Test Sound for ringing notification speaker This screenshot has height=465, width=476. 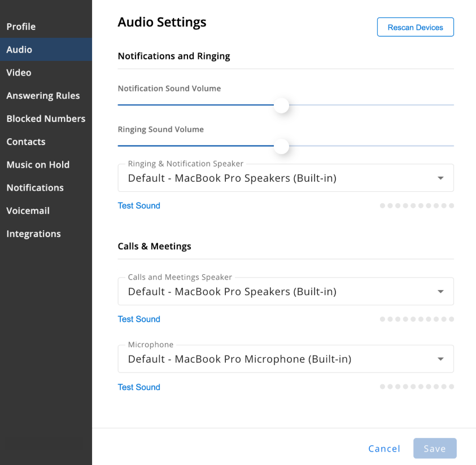point(139,205)
